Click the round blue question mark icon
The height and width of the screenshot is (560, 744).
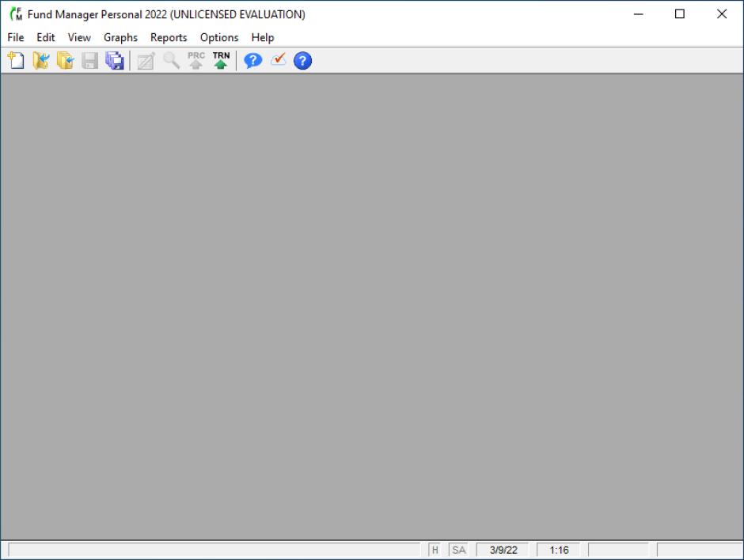[302, 61]
